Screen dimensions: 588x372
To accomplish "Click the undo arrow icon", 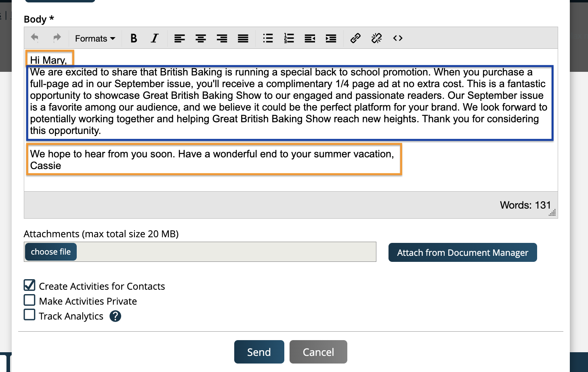I will 35,38.
